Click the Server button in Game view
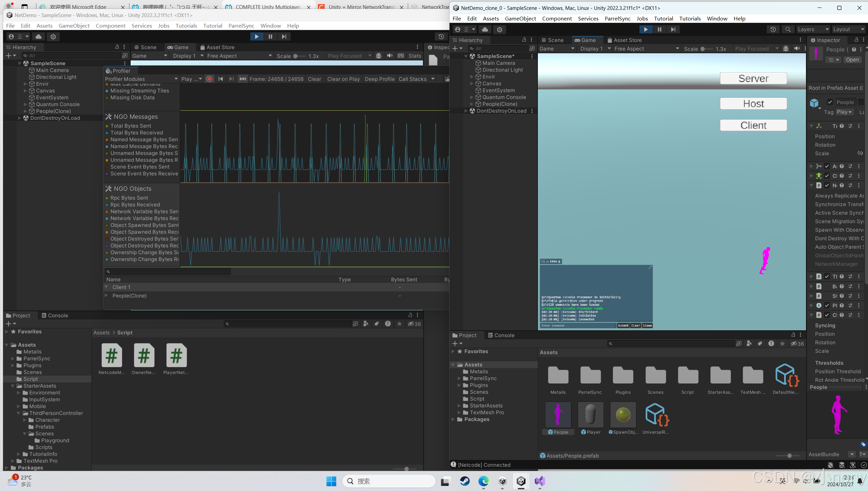 click(x=753, y=78)
